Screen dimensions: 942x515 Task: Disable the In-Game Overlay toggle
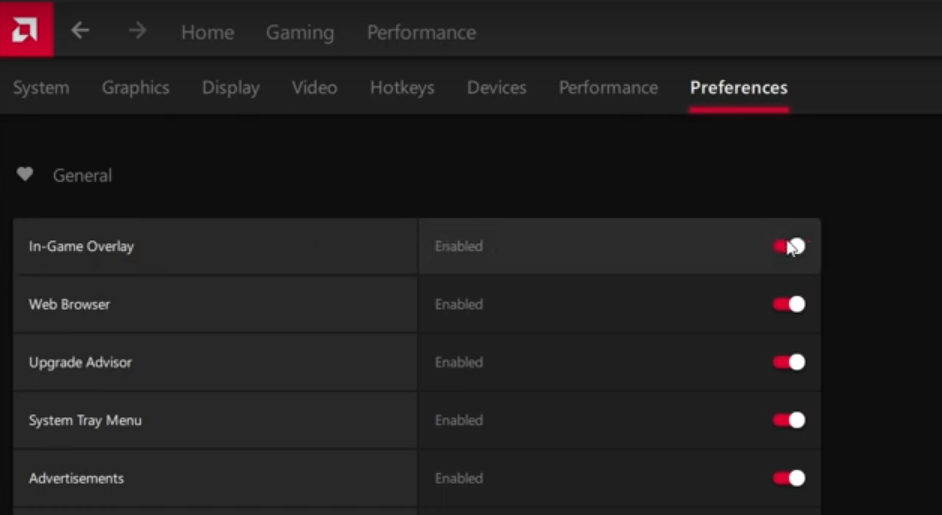(x=789, y=246)
